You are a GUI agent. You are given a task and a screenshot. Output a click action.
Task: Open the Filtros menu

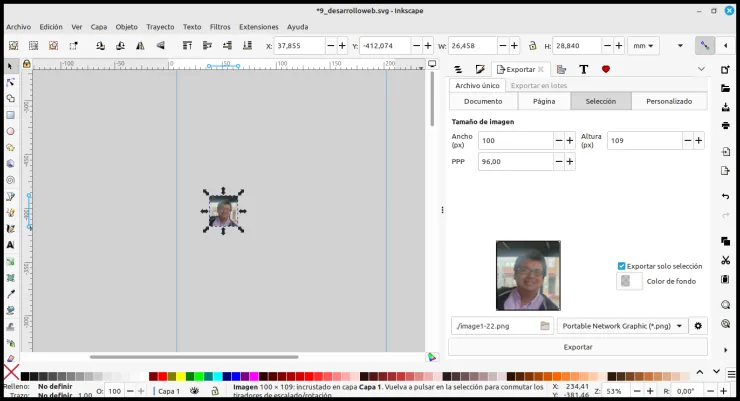[x=220, y=27]
